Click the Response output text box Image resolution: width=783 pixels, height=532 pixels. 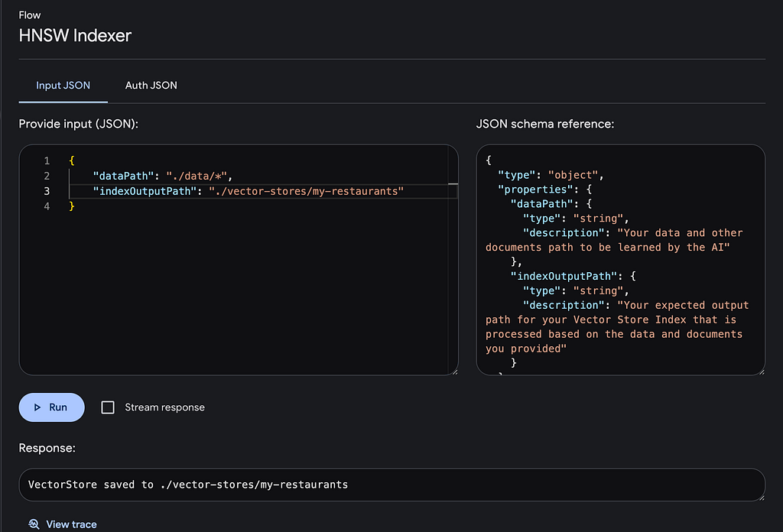point(390,485)
